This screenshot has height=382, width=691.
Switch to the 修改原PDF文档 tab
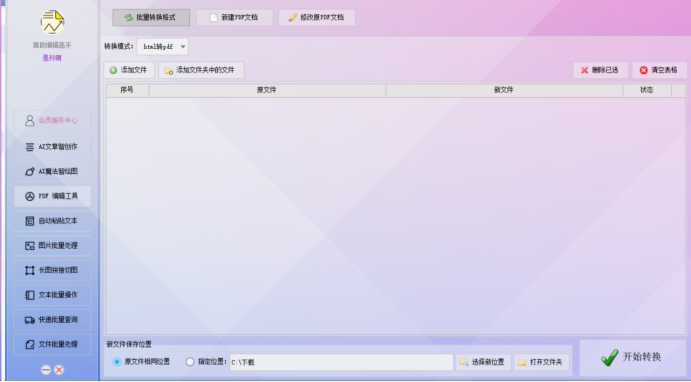pyautogui.click(x=317, y=18)
